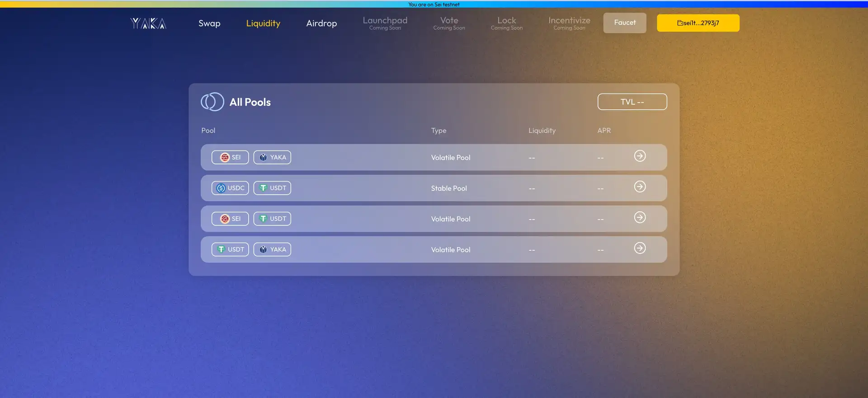Click the APR column header
This screenshot has height=398, width=868.
pyautogui.click(x=604, y=131)
